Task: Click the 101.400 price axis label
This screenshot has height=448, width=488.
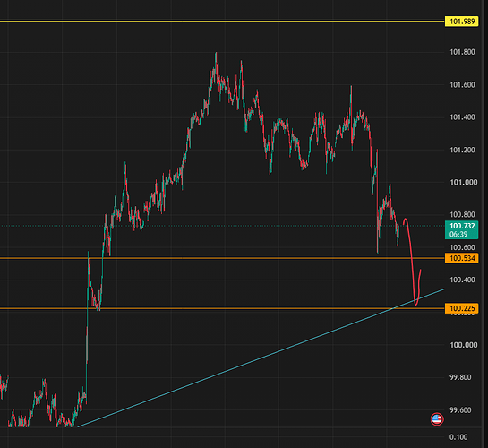Action: [462, 117]
